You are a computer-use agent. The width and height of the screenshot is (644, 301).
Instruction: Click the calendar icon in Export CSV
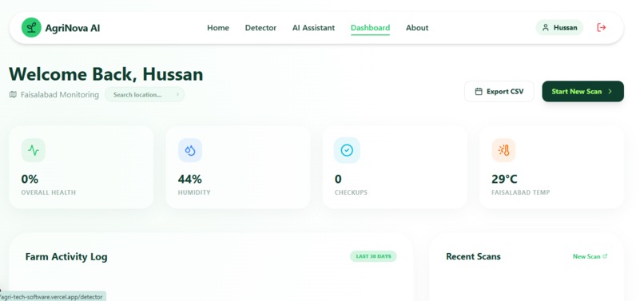479,92
